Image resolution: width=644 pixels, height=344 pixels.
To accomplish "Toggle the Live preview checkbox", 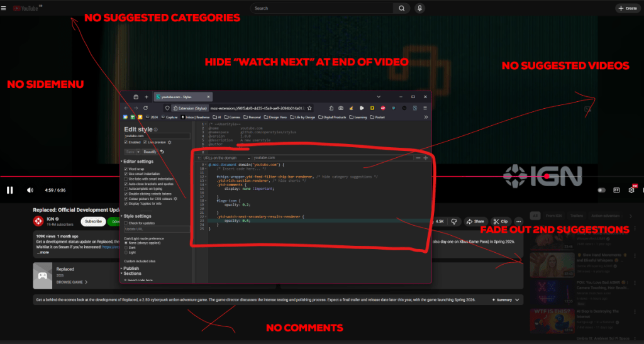I will coord(145,142).
